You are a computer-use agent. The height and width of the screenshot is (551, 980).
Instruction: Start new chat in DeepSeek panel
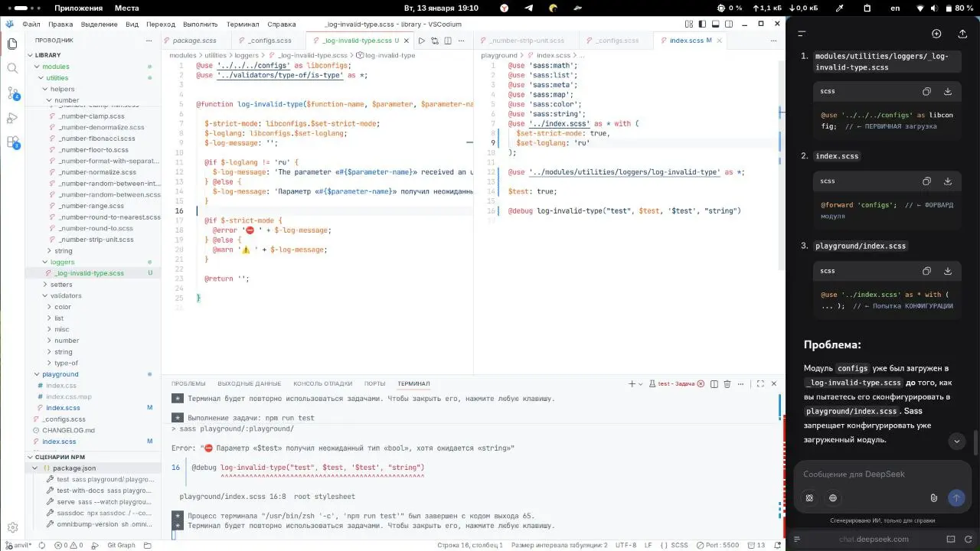tap(936, 34)
